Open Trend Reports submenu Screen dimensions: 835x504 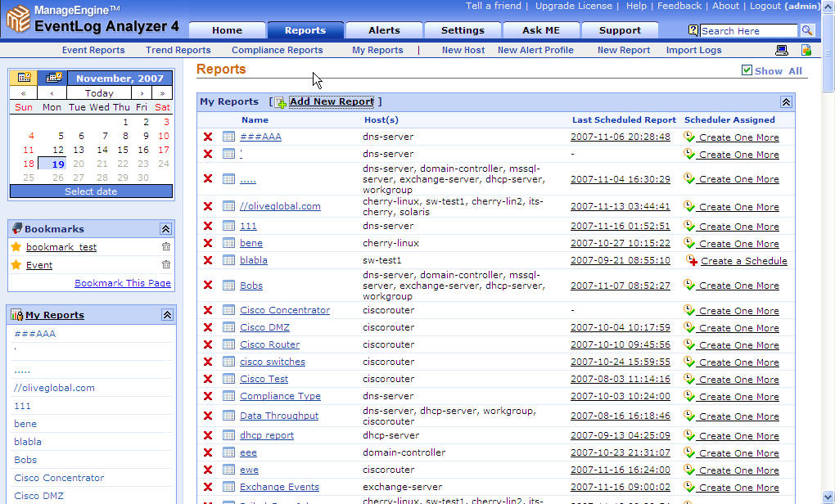click(x=178, y=50)
